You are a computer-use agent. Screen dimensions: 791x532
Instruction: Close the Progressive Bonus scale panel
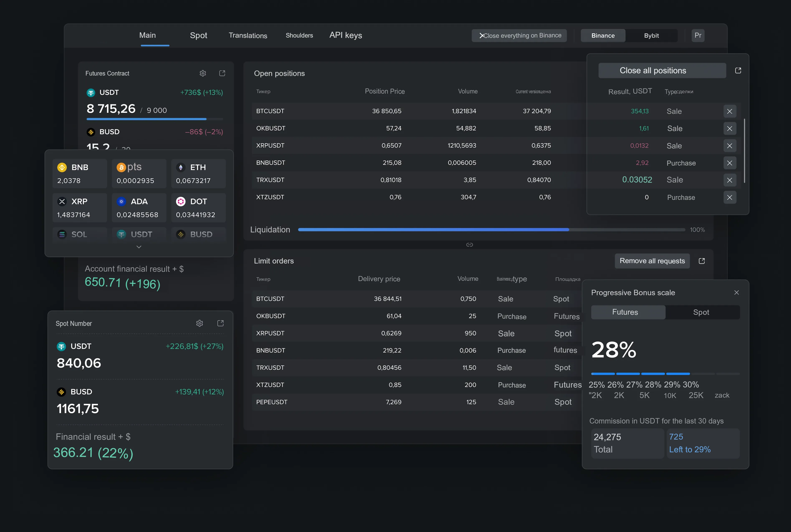pyautogui.click(x=736, y=292)
